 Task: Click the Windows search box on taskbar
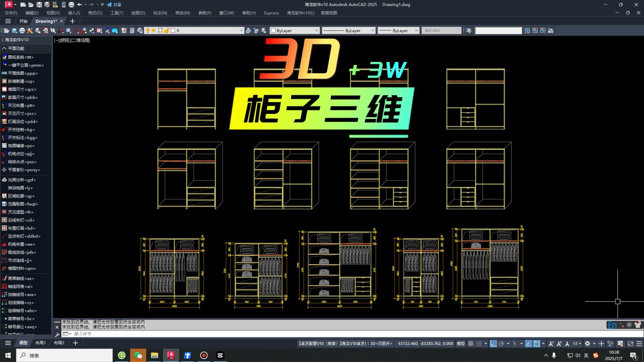coord(64,355)
